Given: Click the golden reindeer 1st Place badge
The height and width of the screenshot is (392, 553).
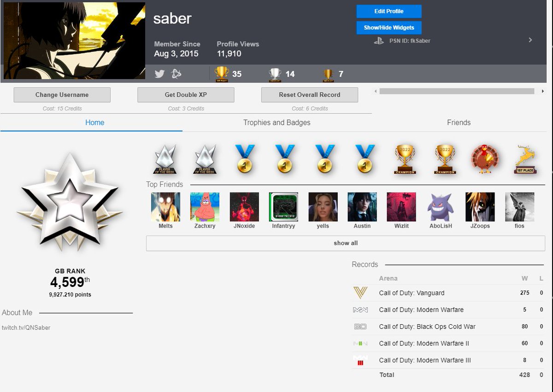Looking at the screenshot, I should point(525,159).
